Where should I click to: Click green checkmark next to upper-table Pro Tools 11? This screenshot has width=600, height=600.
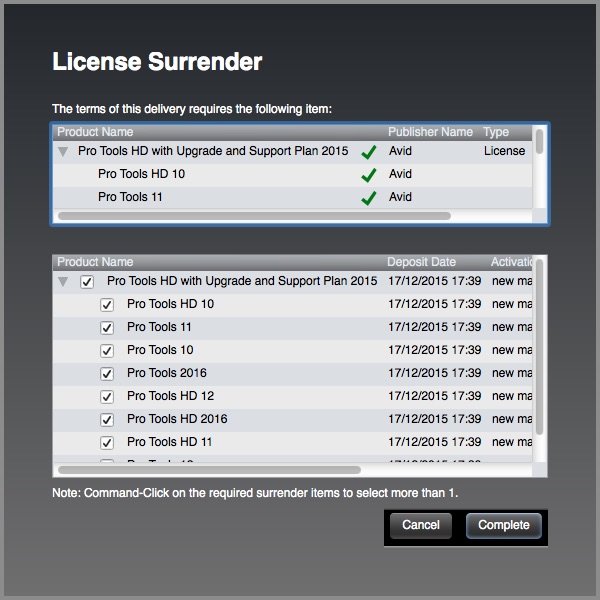point(368,198)
